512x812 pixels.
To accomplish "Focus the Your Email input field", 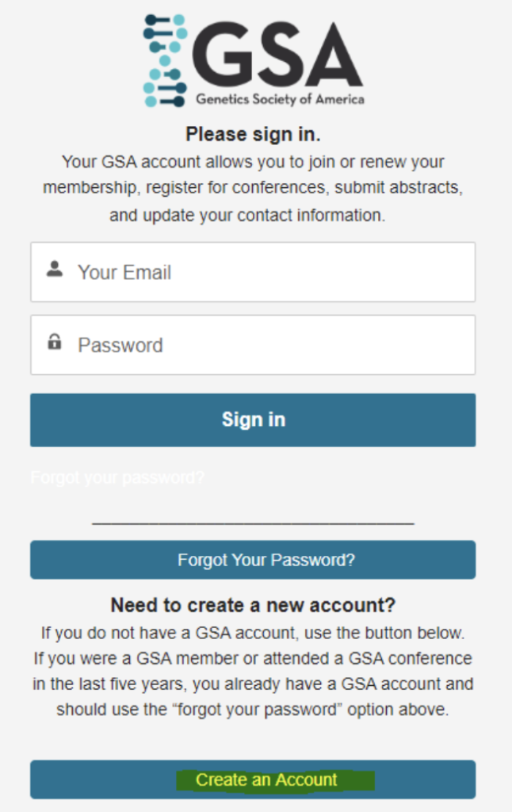I will tap(269, 272).
